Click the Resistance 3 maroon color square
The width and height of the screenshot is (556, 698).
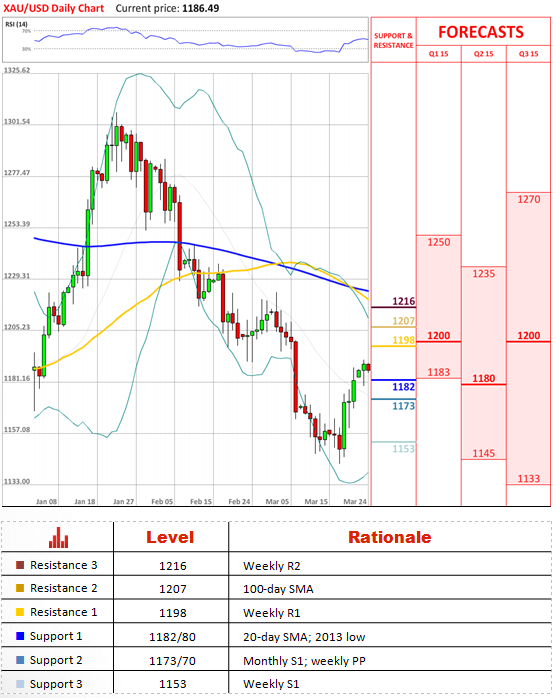[20, 565]
